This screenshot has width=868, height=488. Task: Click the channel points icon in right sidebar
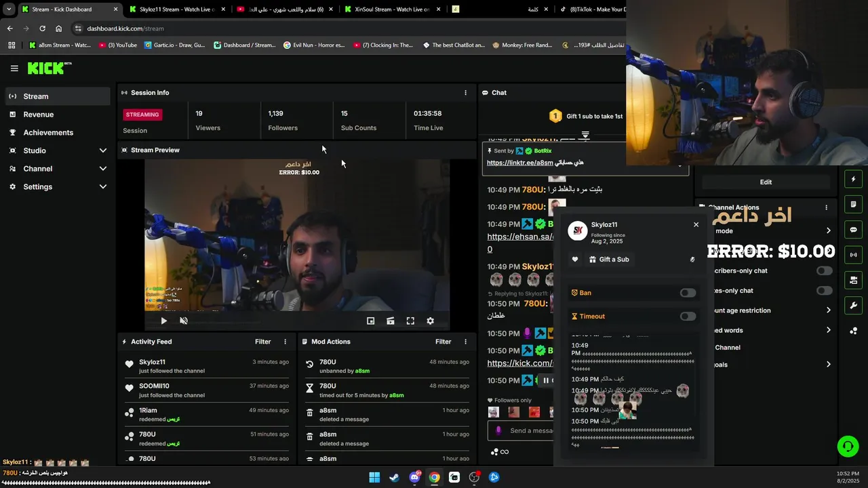(x=853, y=331)
